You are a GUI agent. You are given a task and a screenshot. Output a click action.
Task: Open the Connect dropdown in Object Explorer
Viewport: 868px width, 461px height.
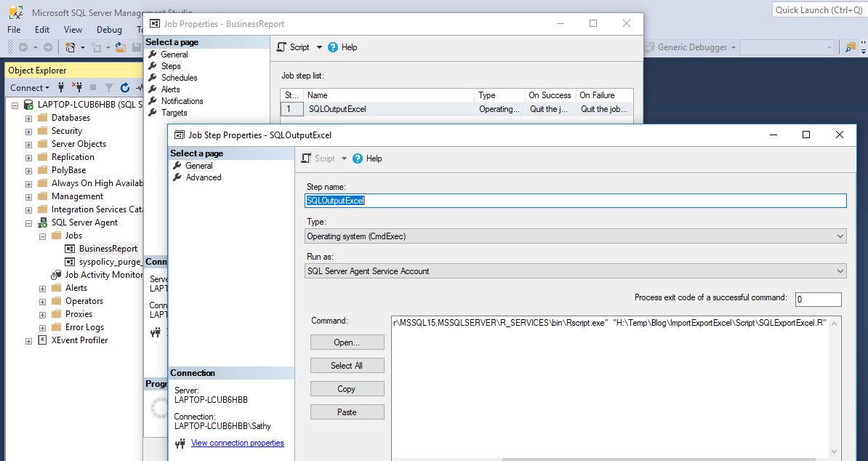(x=30, y=87)
